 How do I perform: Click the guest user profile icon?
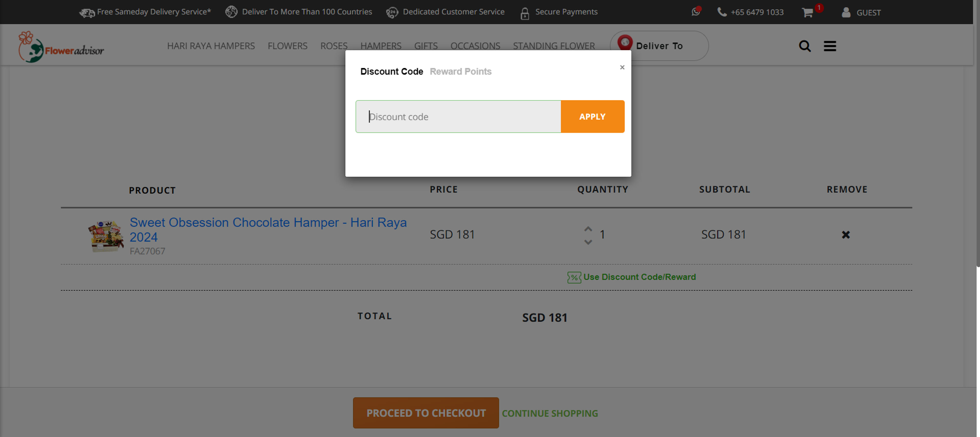[x=846, y=12]
